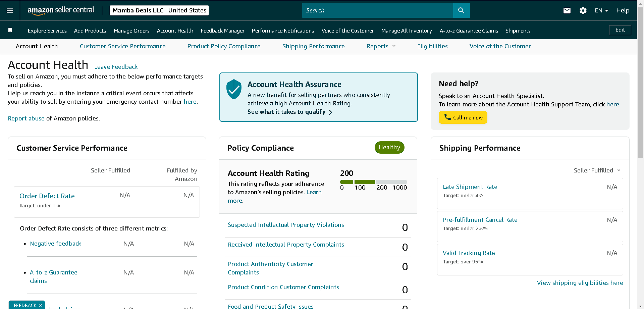Click View shipping eligibilities here
The image size is (644, 309).
[580, 283]
